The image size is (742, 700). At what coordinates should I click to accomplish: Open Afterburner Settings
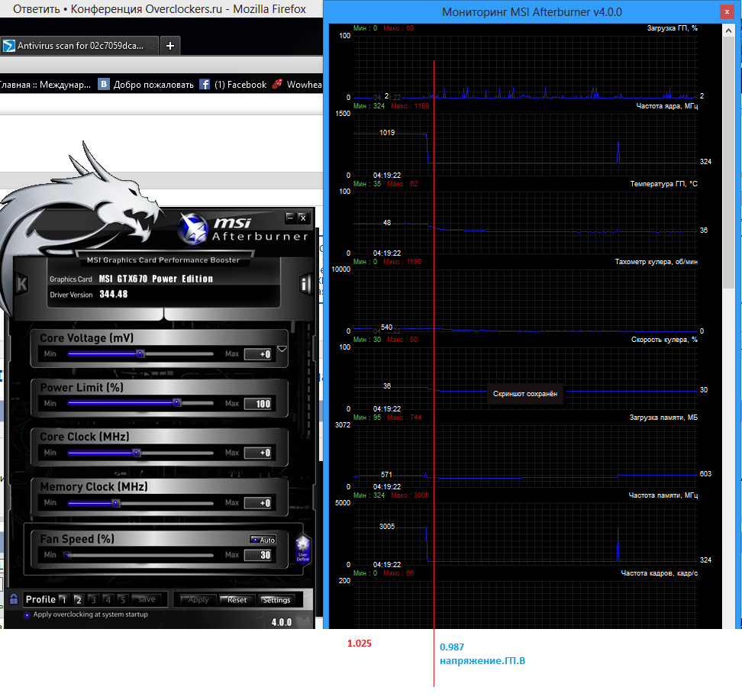[x=276, y=600]
